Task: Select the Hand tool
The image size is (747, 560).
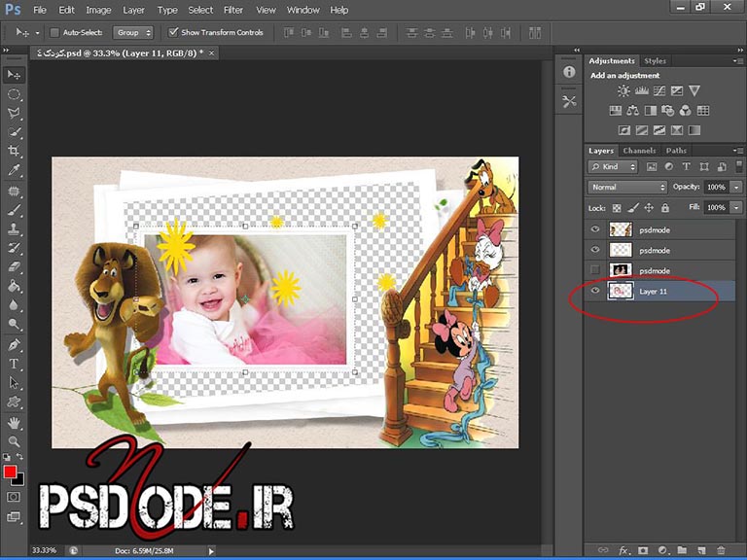Action: 14,423
